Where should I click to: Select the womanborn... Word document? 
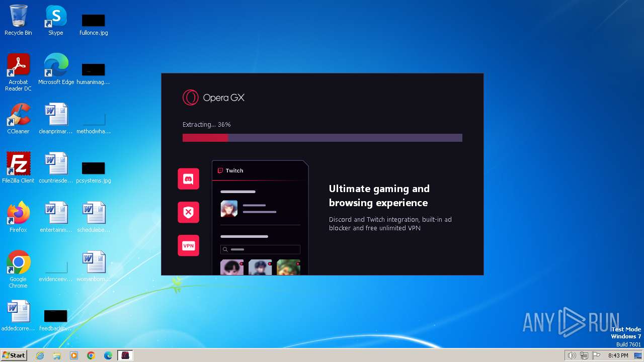click(x=94, y=266)
